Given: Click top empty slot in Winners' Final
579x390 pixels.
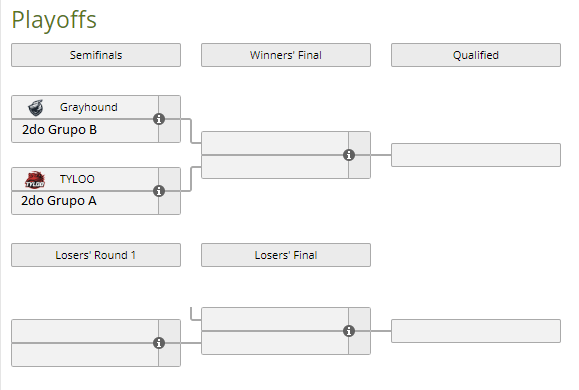Looking at the screenshot, I should click(275, 143).
